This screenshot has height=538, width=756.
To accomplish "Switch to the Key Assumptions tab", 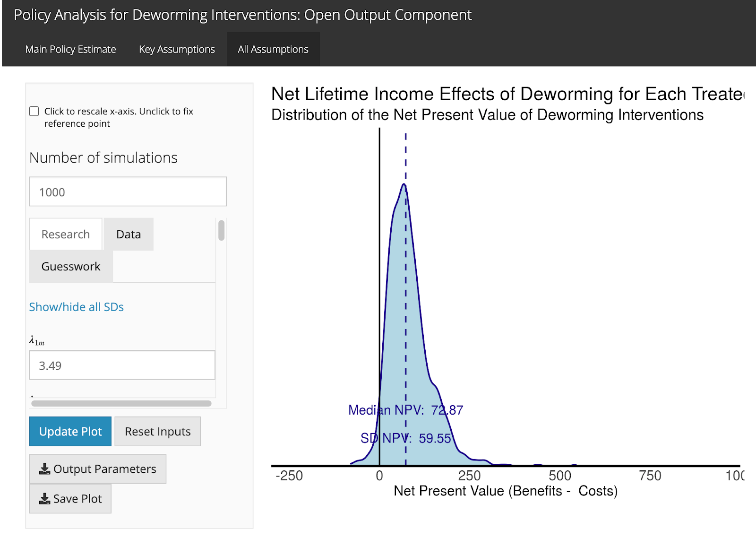I will pos(177,49).
